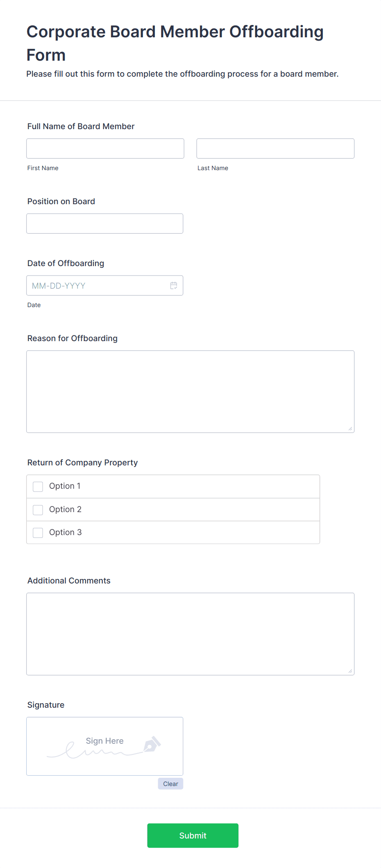Submit the offboarding form

[193, 836]
